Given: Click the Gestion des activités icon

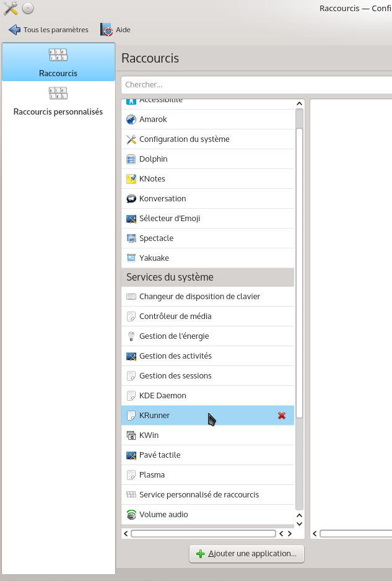Looking at the screenshot, I should 131,356.
